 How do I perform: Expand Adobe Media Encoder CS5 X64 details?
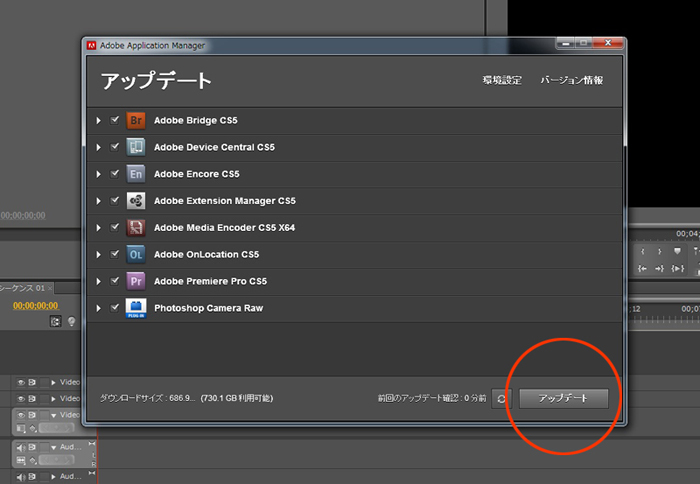click(99, 228)
